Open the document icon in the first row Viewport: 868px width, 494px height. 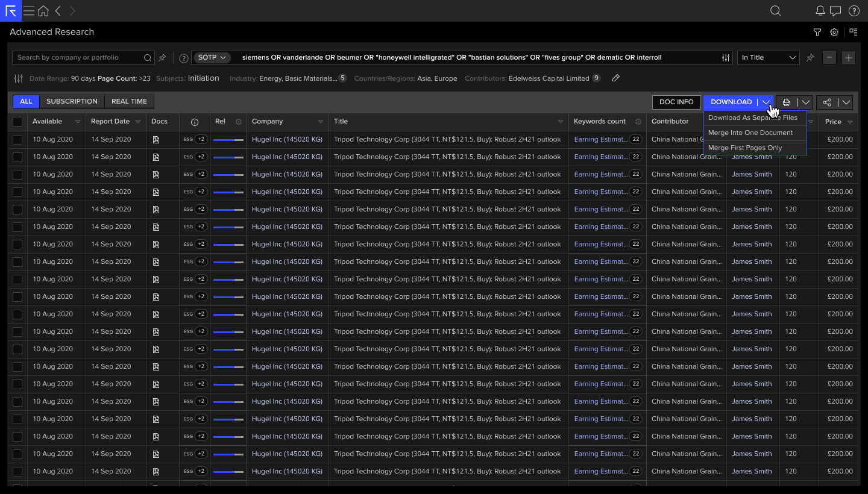pyautogui.click(x=156, y=140)
